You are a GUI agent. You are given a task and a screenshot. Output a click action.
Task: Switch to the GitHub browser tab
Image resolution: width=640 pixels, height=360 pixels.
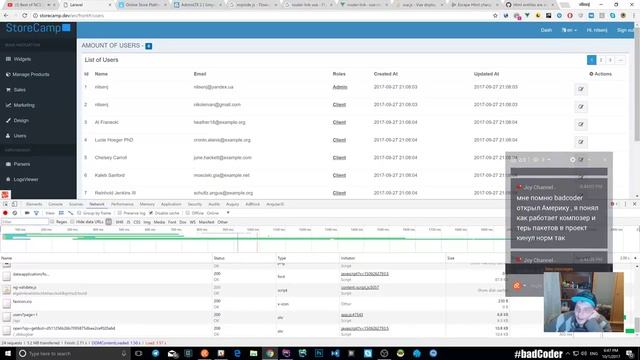[x=529, y=5]
